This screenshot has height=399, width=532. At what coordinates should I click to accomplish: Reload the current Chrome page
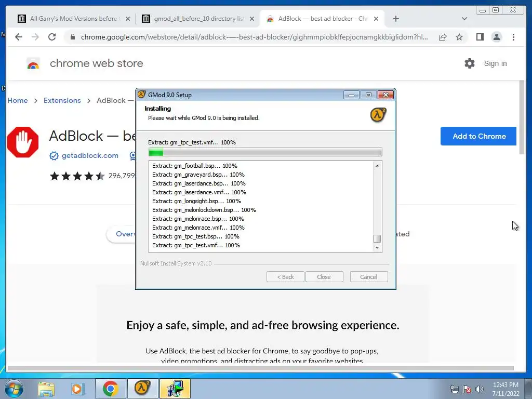click(52, 37)
